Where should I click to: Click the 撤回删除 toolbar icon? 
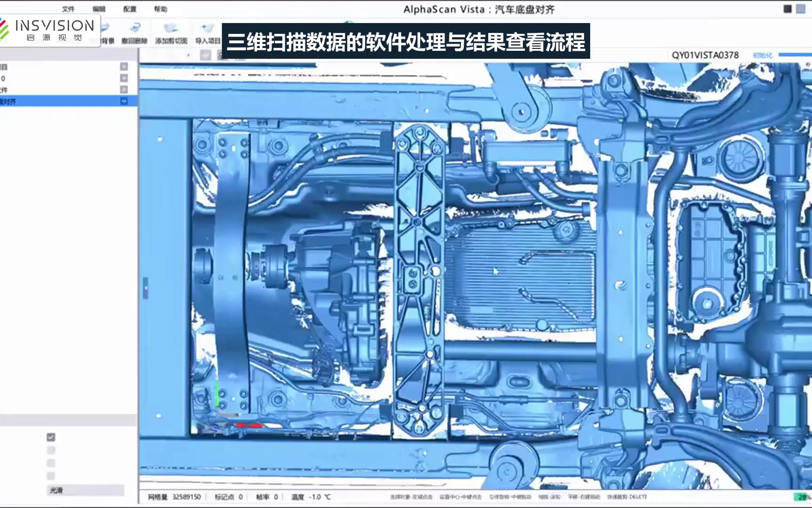pyautogui.click(x=134, y=34)
